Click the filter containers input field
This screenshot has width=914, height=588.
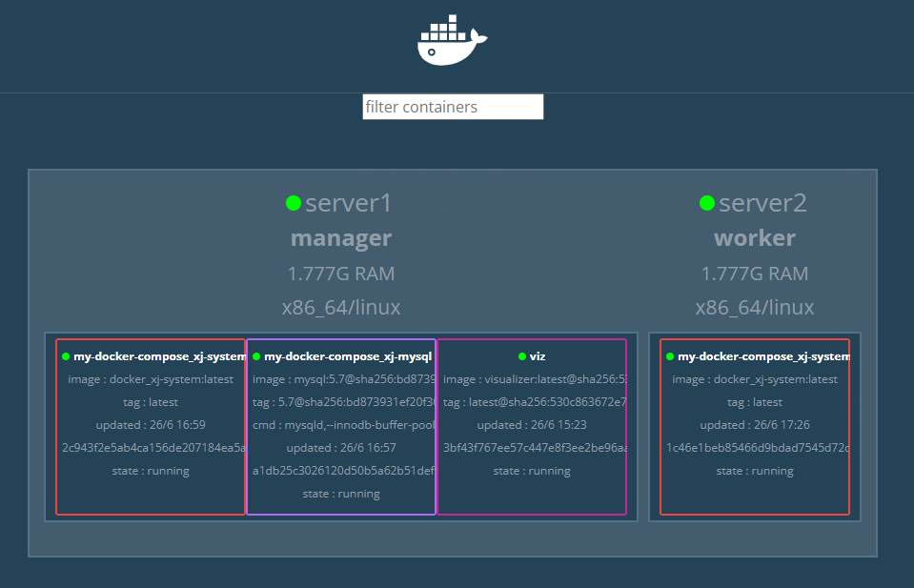point(453,107)
